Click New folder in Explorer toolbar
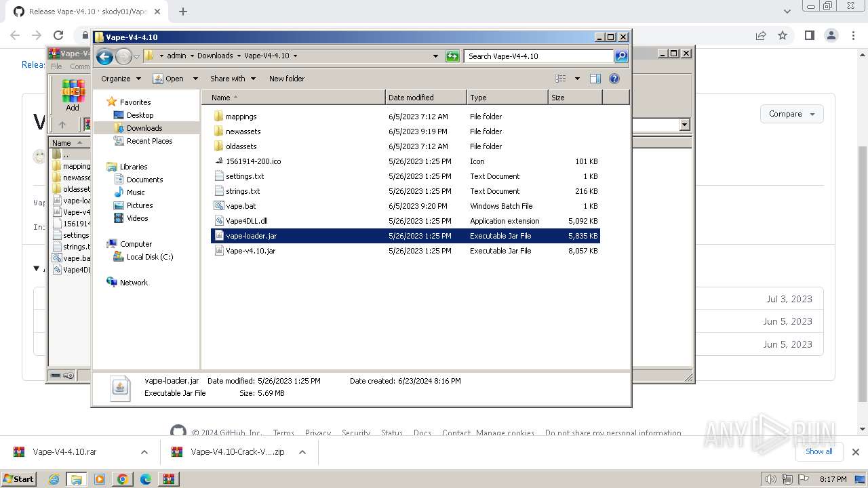 pos(287,79)
